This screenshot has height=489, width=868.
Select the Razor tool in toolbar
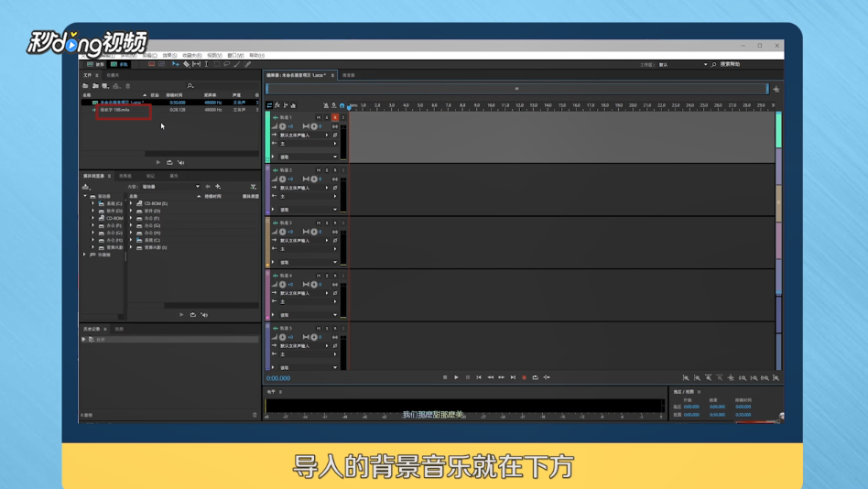(x=187, y=64)
